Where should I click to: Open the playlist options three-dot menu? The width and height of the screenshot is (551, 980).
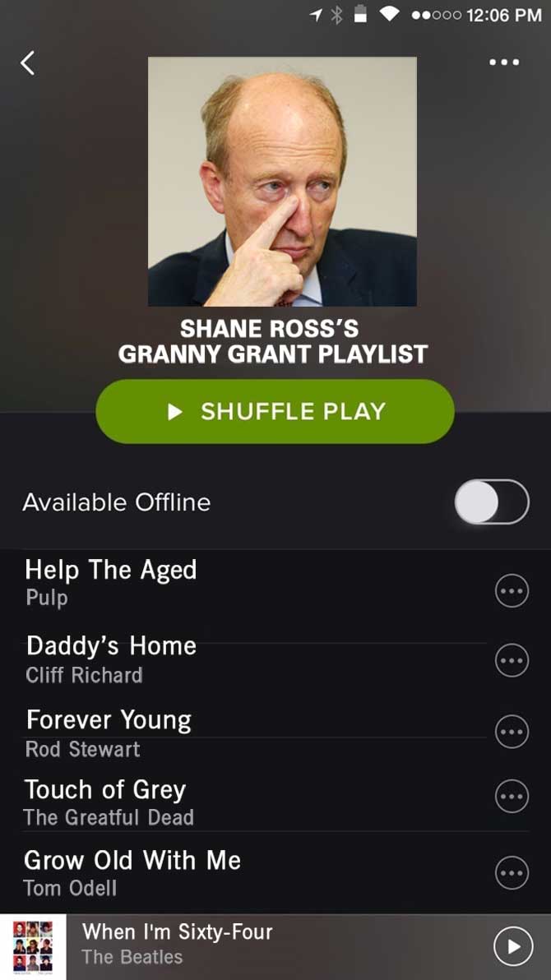click(x=504, y=62)
